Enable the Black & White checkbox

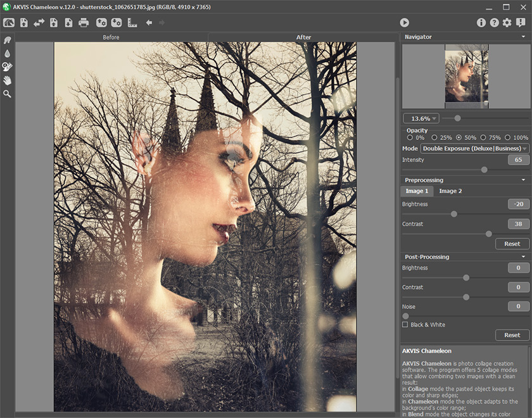(x=405, y=325)
